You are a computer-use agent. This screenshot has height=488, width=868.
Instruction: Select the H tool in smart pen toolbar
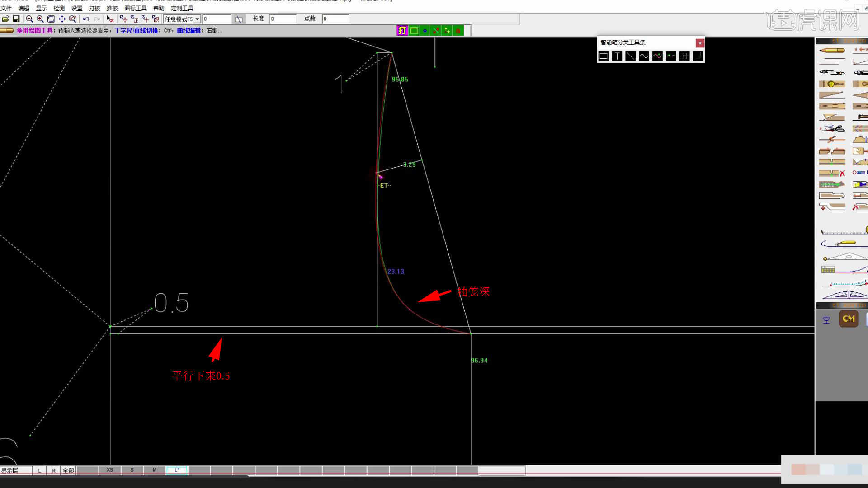pyautogui.click(x=684, y=56)
